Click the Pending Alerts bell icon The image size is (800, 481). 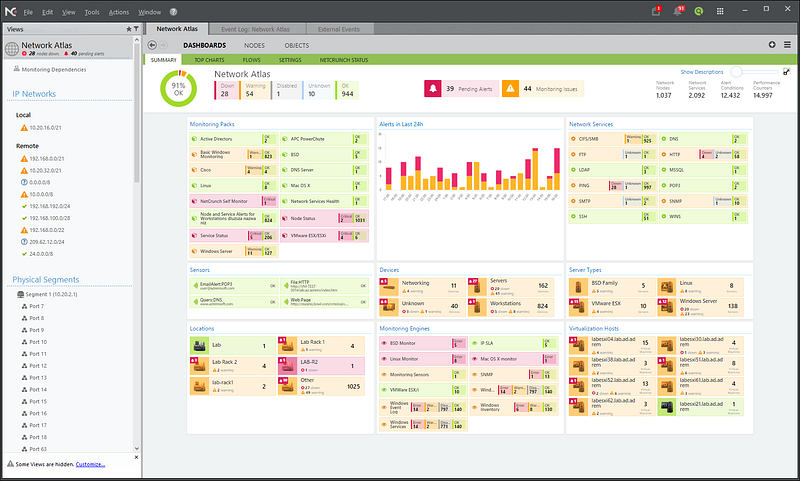(x=432, y=88)
